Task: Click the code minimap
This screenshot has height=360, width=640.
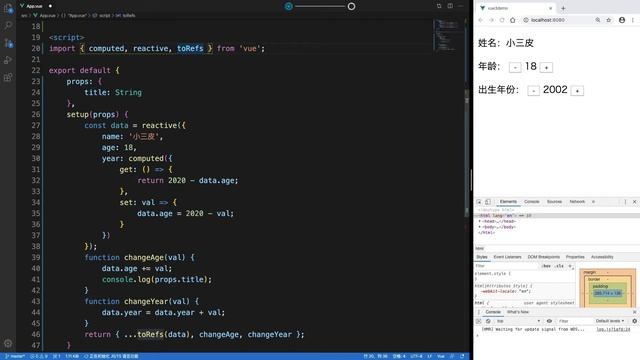Action: click(448, 35)
